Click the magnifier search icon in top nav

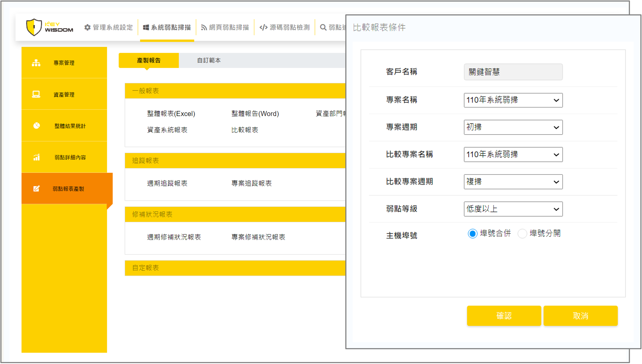(x=323, y=27)
